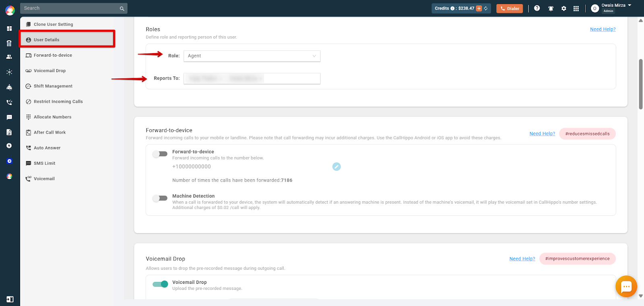The width and height of the screenshot is (644, 306).
Task: Click the colorful CallHippo icon near rail bottom
Action: coord(9,176)
